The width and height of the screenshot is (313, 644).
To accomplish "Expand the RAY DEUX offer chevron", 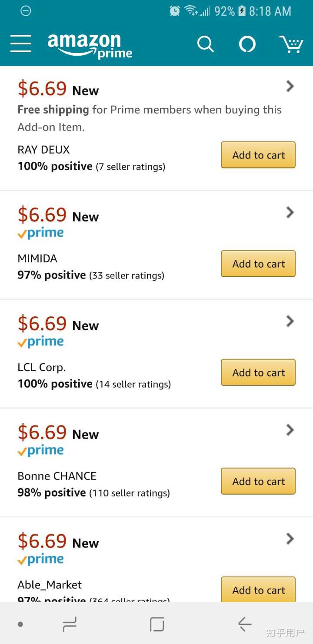I will (290, 87).
